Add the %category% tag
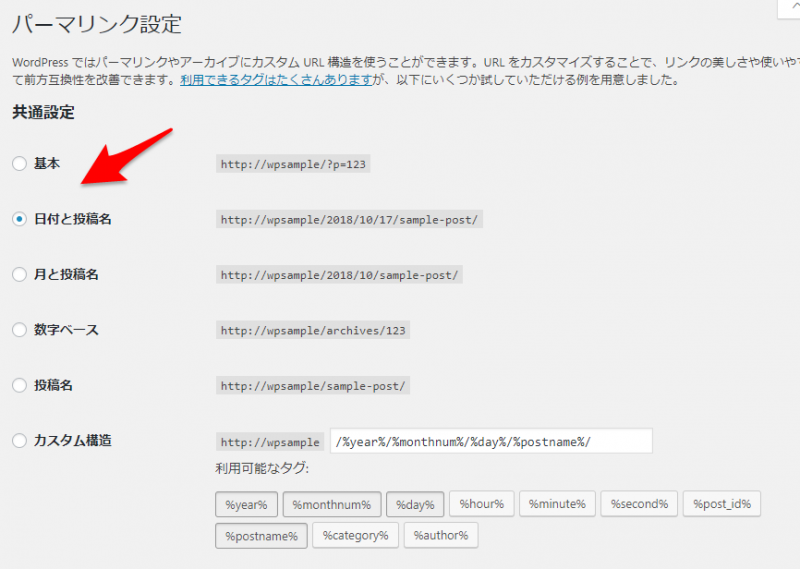The width and height of the screenshot is (800, 569). (355, 536)
